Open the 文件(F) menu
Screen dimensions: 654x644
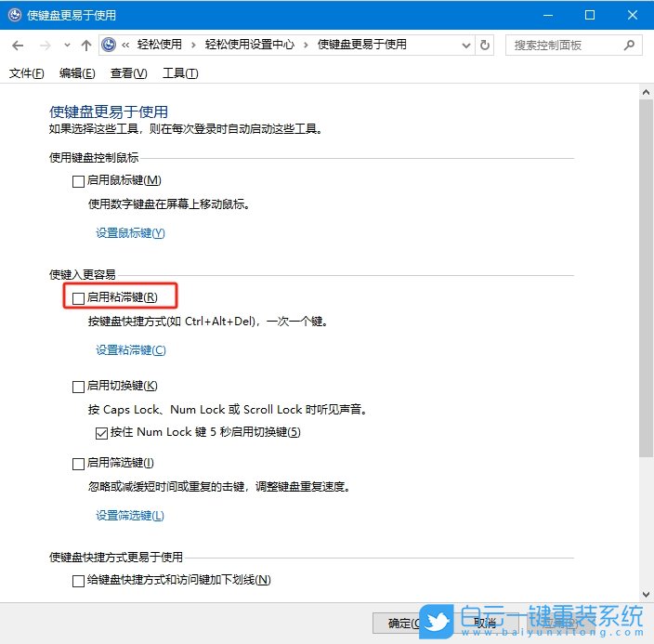point(26,73)
